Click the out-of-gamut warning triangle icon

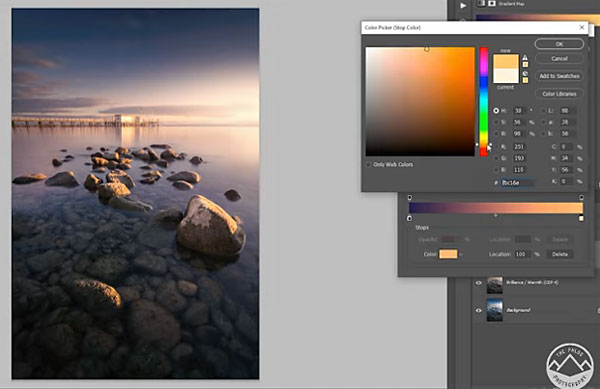(x=525, y=57)
